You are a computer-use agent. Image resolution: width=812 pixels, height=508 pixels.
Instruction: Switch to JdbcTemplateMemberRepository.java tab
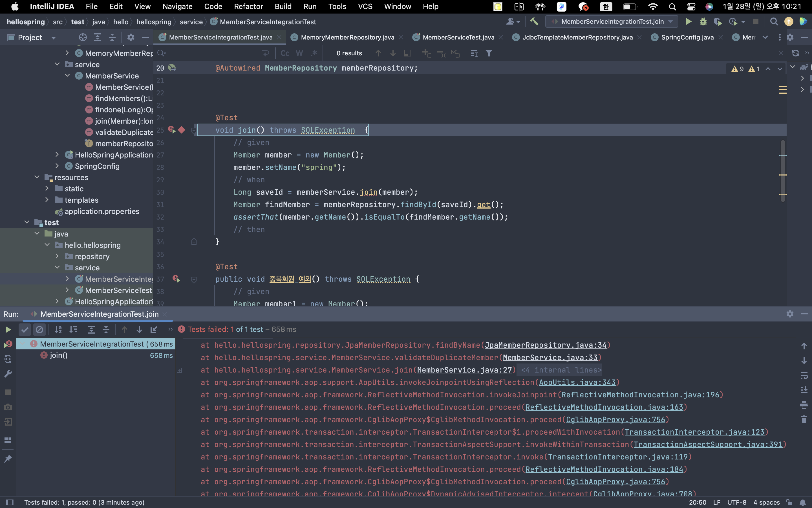click(577, 37)
